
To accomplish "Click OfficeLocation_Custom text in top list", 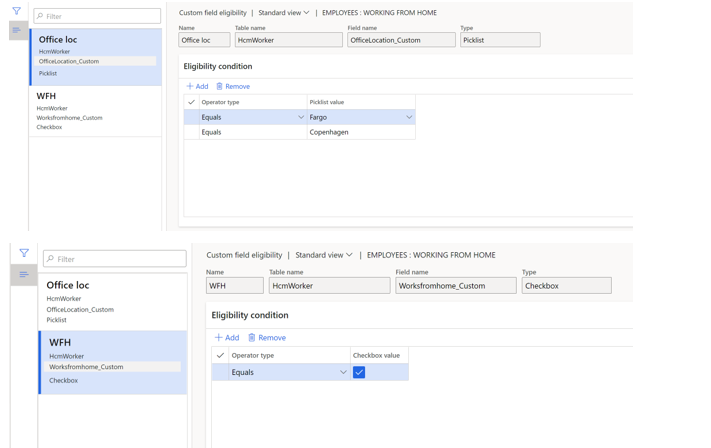I will click(x=68, y=61).
